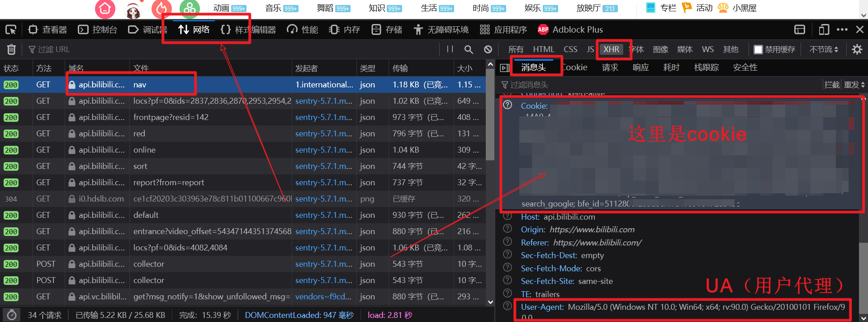Switch to the 响应 tab

(640, 67)
